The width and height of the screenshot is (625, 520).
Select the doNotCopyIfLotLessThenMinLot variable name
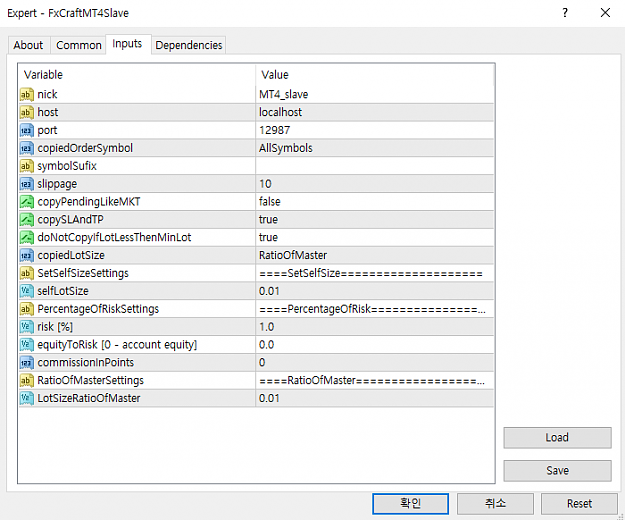114,237
